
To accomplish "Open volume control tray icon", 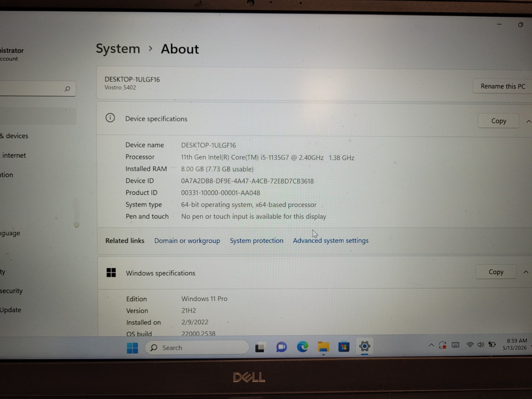I will 480,345.
